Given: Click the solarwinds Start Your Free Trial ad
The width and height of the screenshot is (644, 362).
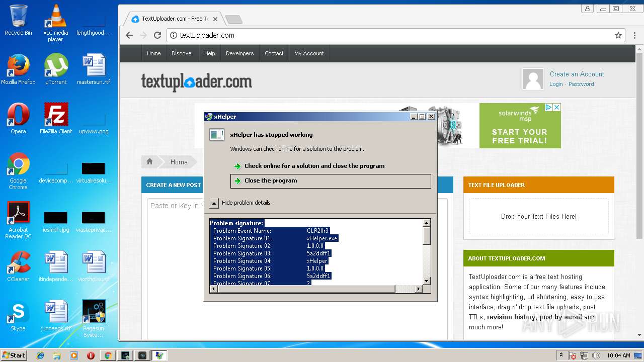Looking at the screenshot, I should [520, 126].
